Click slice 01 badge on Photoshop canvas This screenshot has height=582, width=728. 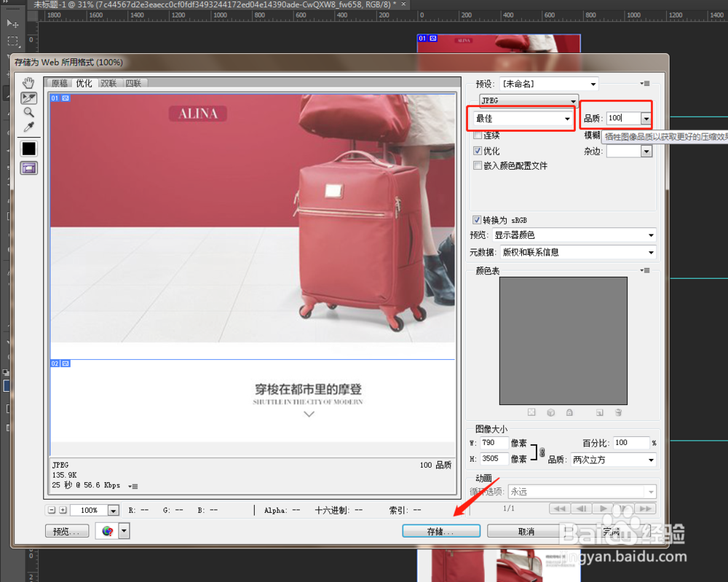point(427,38)
